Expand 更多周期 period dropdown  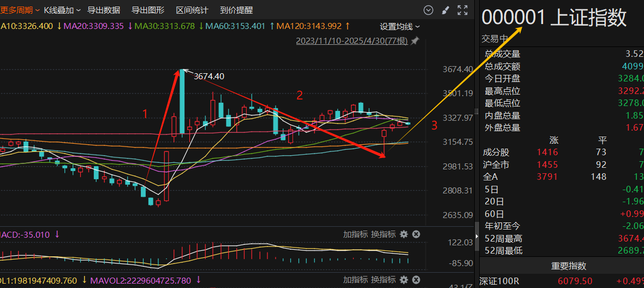pyautogui.click(x=20, y=10)
